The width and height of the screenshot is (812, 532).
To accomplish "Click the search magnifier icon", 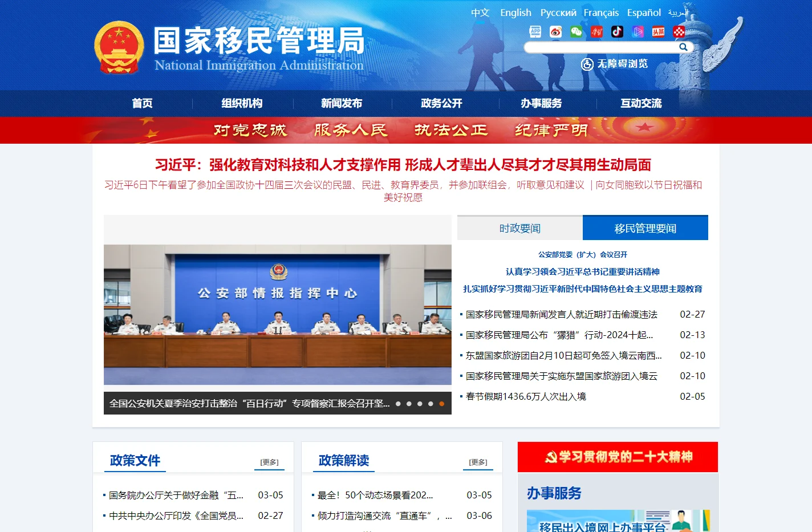I will click(683, 47).
